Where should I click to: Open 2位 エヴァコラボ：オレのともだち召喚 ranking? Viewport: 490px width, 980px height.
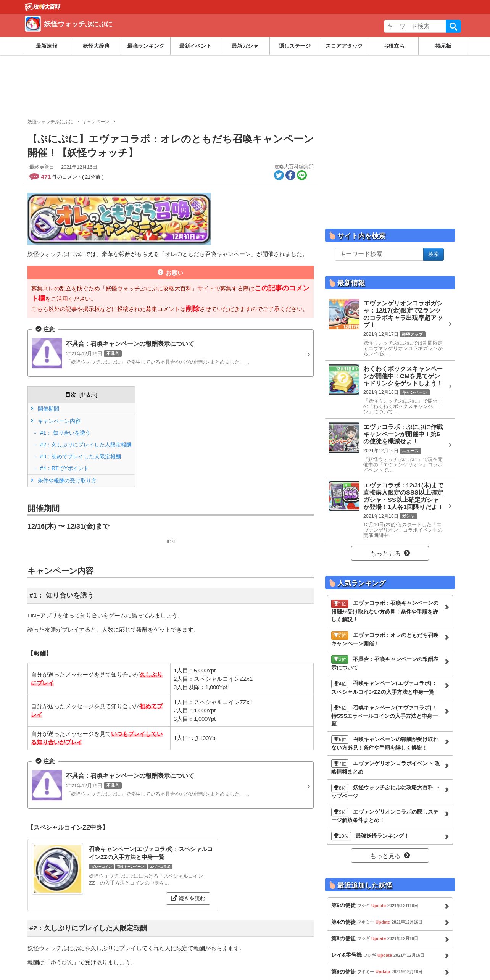(390, 639)
